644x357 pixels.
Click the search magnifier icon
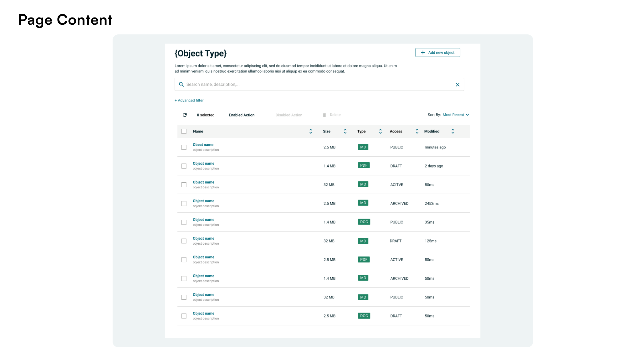[181, 84]
